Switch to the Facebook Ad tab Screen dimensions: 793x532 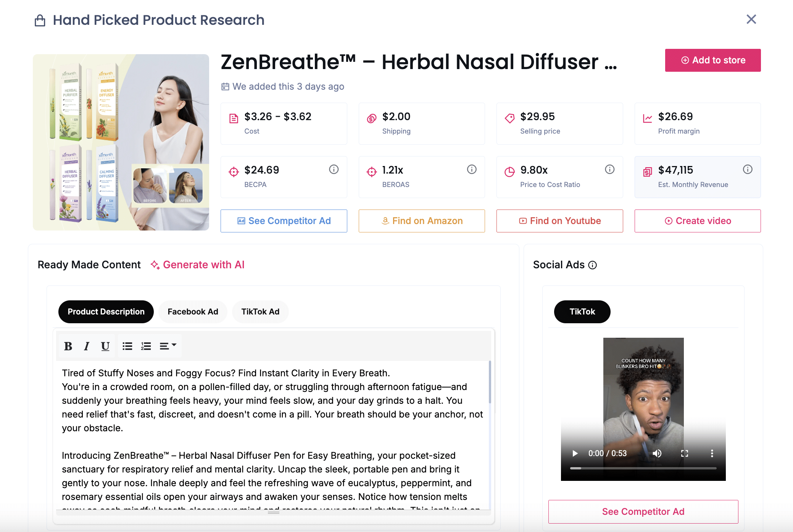pyautogui.click(x=193, y=312)
